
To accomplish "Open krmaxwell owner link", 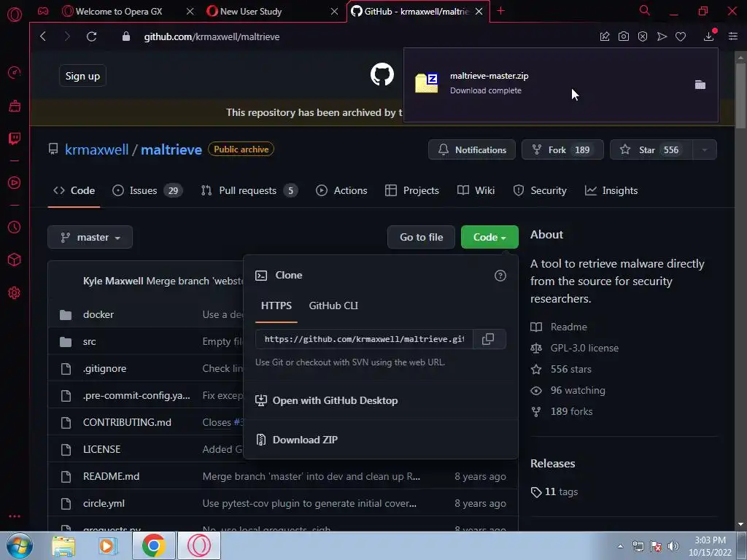I will [97, 149].
